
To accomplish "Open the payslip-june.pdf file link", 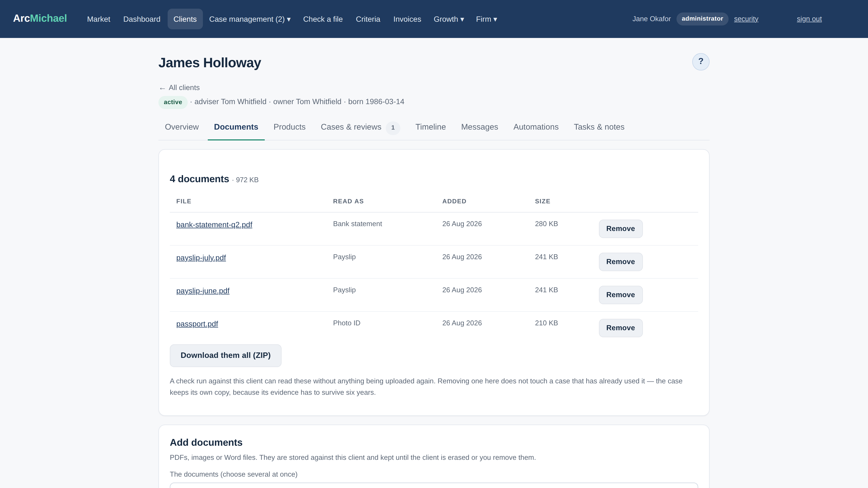I will point(203,291).
